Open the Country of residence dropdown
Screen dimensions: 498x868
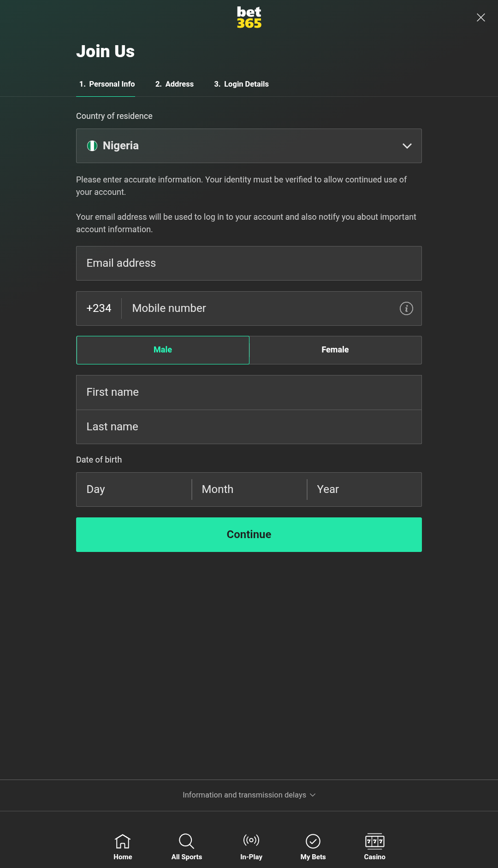point(249,146)
